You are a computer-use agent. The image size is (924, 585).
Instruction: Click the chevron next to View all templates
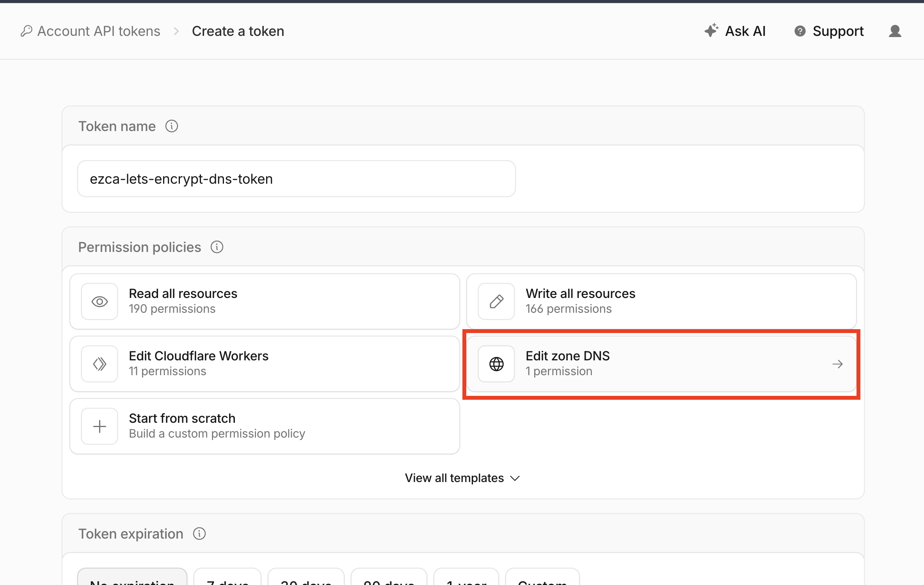point(515,478)
